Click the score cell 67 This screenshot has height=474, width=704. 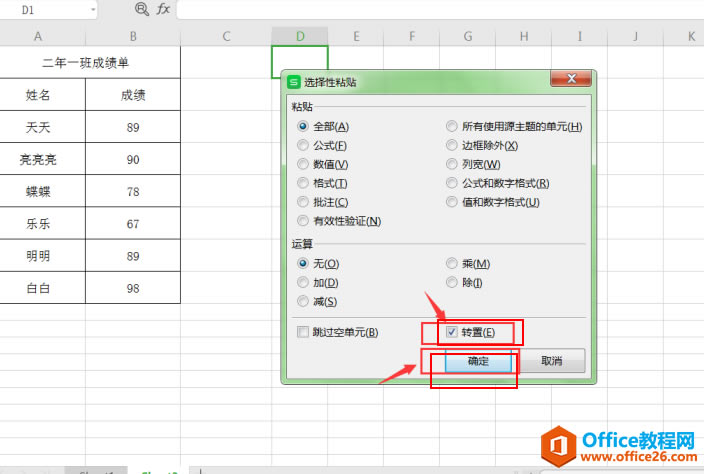point(133,224)
